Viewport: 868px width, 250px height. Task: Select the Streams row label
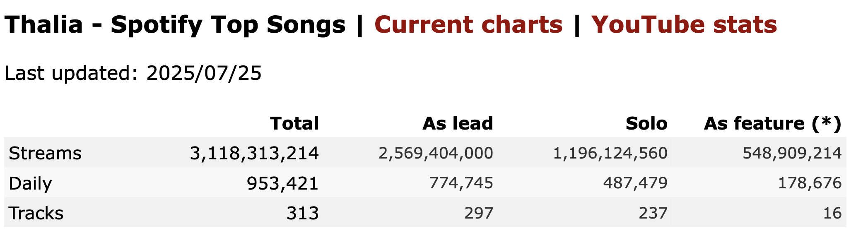click(x=45, y=153)
